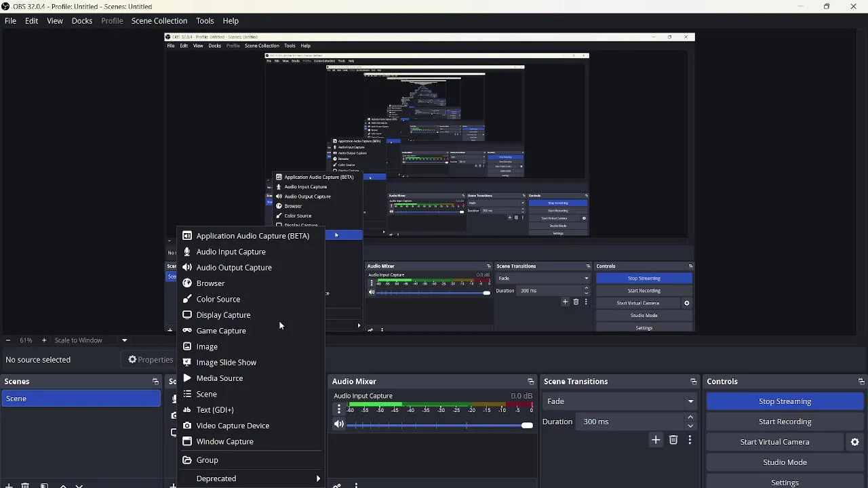
Task: Choose Scene entry in add-source menu
Action: tap(251, 394)
